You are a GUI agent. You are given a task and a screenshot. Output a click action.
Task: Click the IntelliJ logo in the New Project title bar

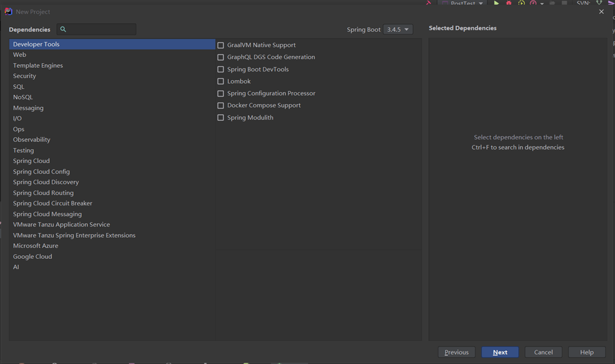point(8,11)
